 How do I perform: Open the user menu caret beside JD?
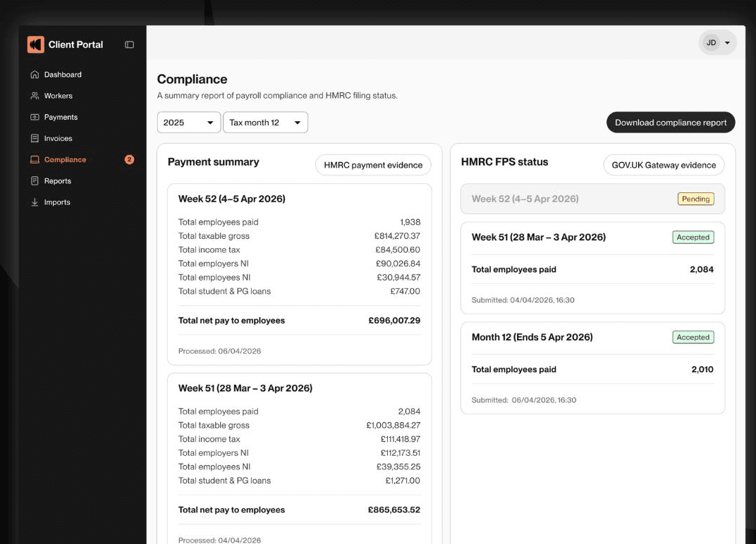coord(728,42)
